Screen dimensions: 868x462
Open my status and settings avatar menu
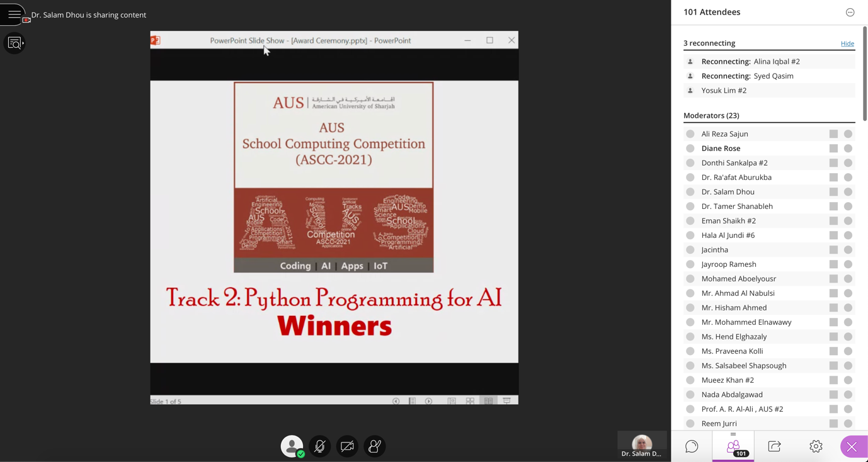pyautogui.click(x=292, y=446)
